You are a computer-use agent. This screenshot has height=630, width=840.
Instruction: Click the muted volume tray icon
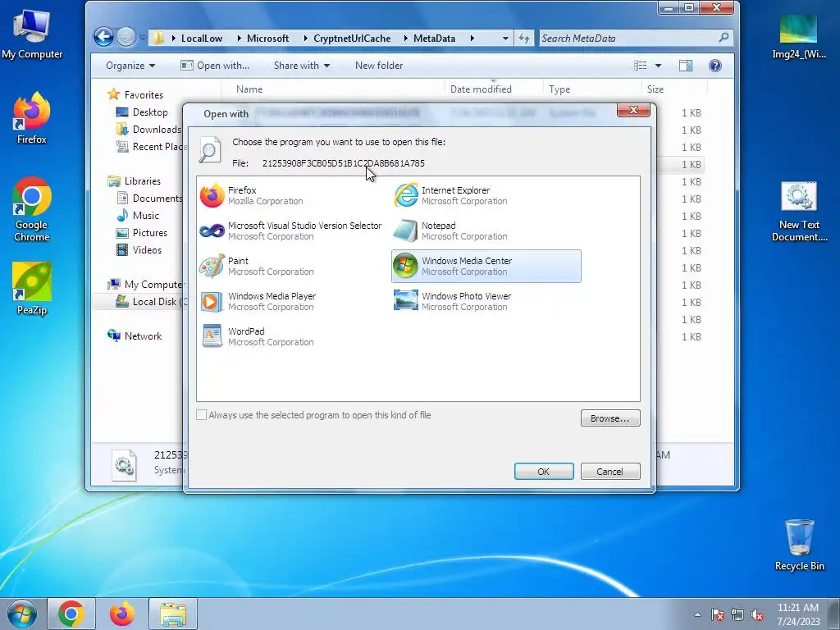click(x=757, y=614)
